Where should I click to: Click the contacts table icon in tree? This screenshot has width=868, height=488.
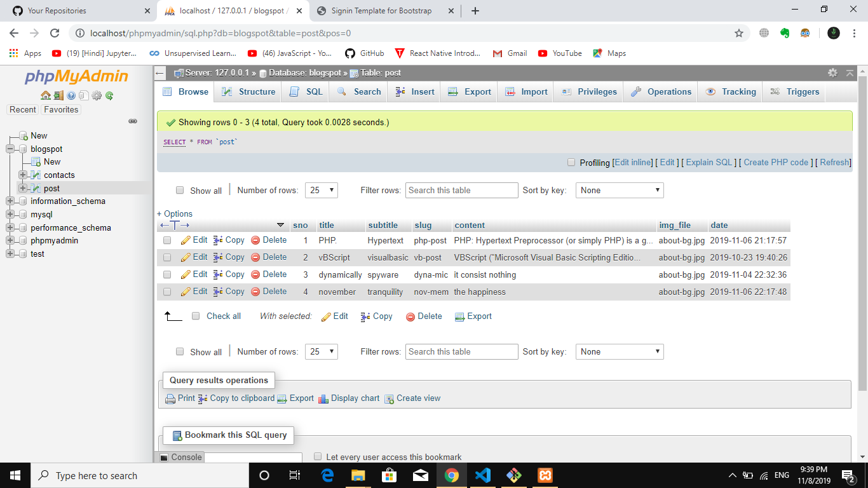pyautogui.click(x=36, y=175)
